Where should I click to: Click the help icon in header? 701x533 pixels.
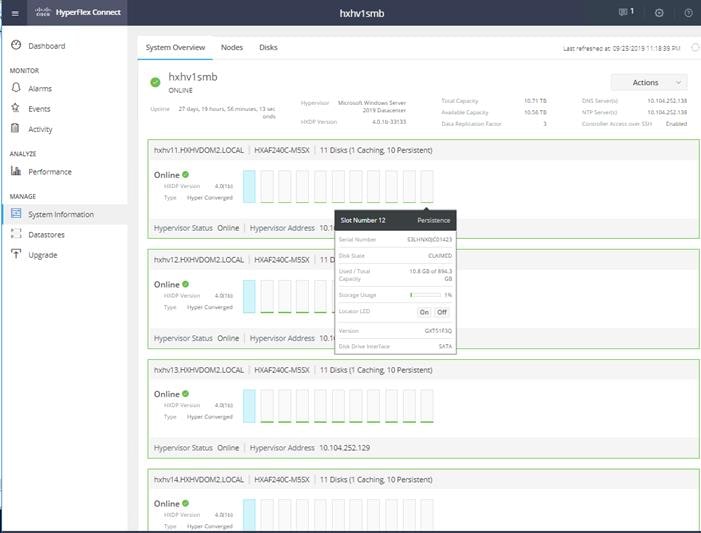(688, 13)
